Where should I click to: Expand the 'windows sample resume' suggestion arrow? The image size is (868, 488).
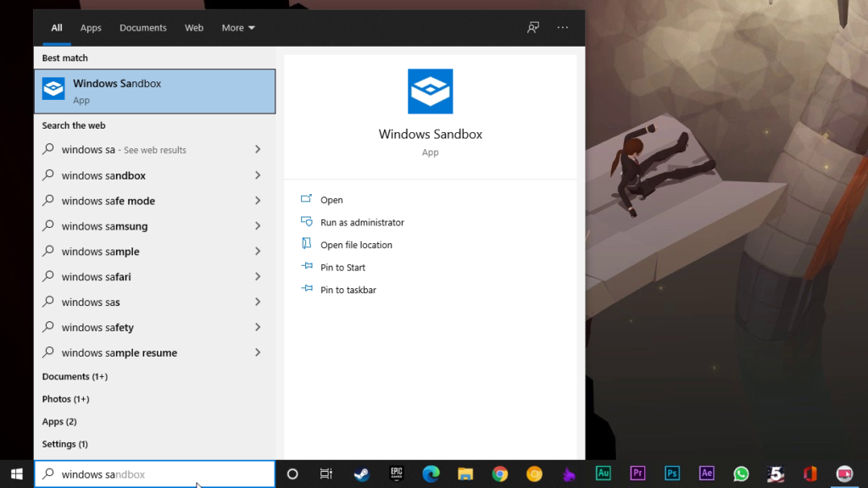coord(258,352)
